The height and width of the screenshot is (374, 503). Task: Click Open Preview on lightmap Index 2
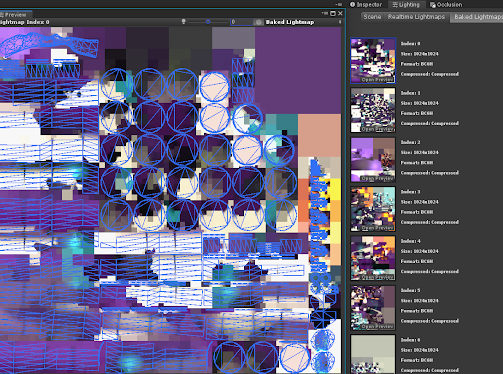(377, 178)
